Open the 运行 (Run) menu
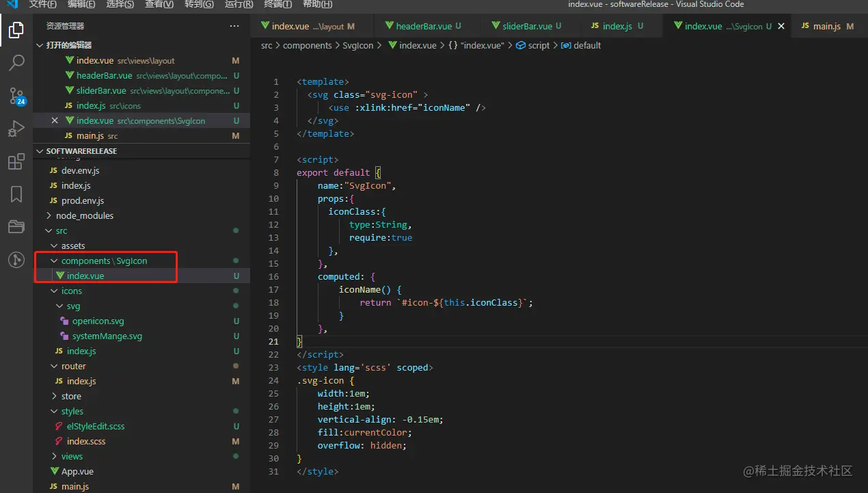 239,4
